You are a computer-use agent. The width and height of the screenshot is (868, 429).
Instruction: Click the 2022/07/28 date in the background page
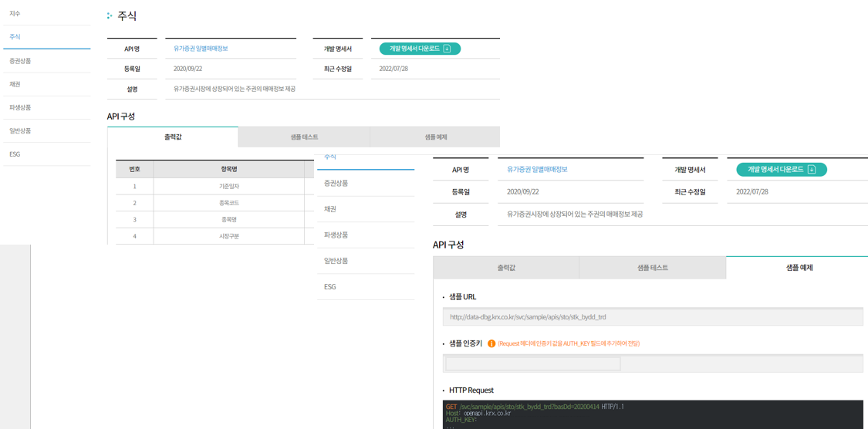pos(393,69)
